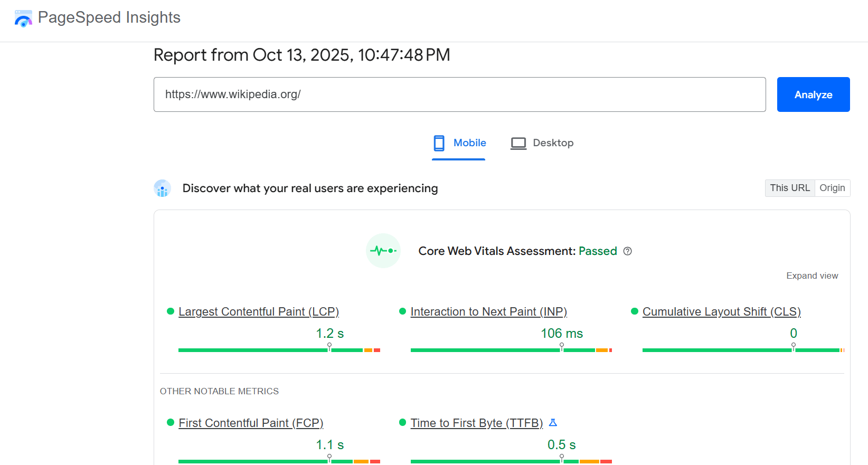The width and height of the screenshot is (868, 465).
Task: Select the This URL toggle option
Action: tap(789, 188)
